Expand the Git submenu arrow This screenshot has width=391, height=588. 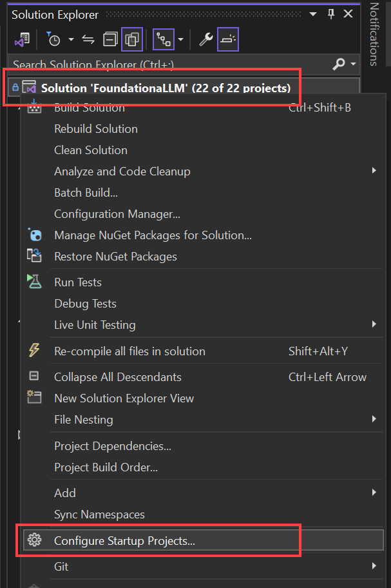point(374,566)
